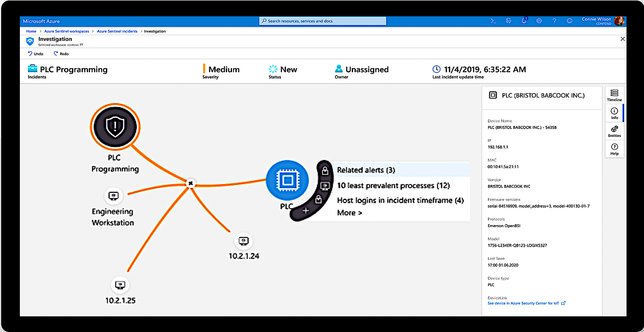Click the firmware versions serial text
This screenshot has width=644, height=332.
click(539, 206)
